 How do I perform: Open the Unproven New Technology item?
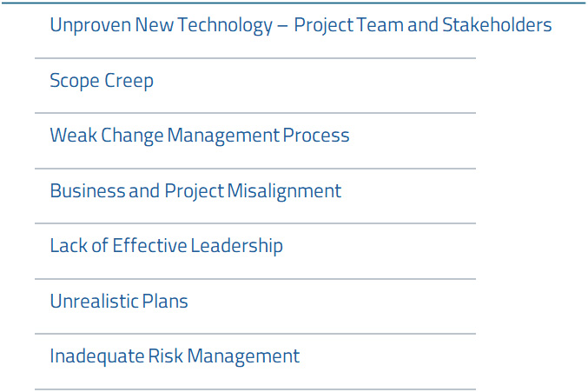(301, 25)
